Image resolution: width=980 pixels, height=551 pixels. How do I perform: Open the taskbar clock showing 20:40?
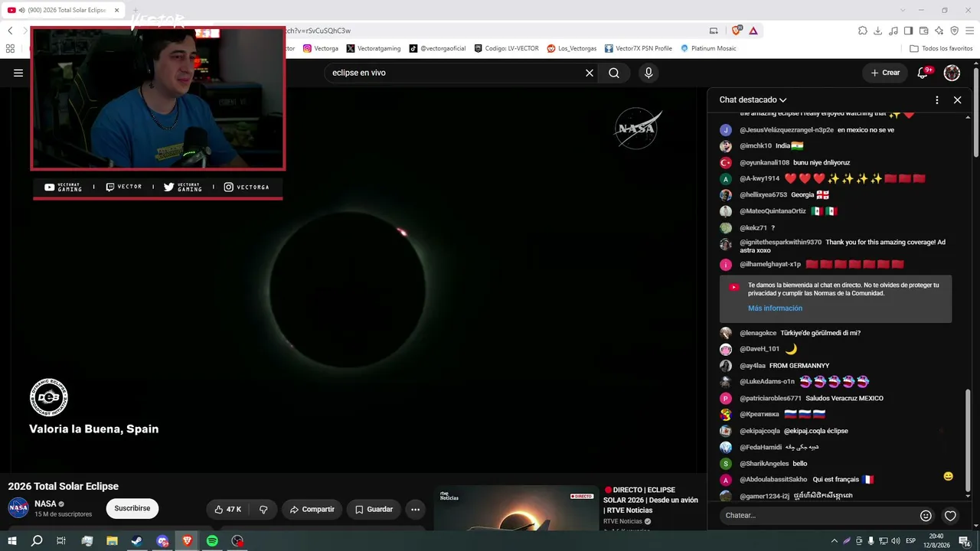click(936, 541)
